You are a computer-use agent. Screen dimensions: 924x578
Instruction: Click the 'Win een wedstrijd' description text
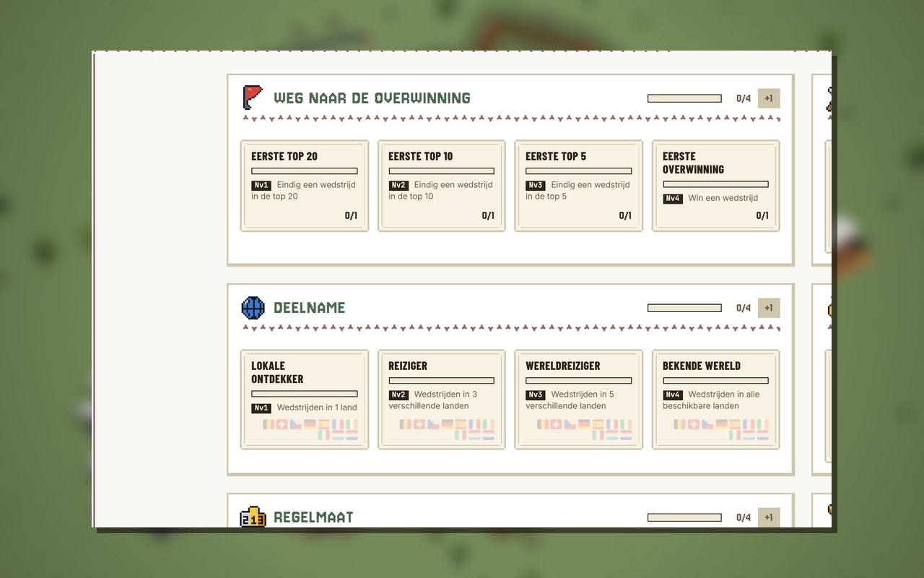click(723, 198)
